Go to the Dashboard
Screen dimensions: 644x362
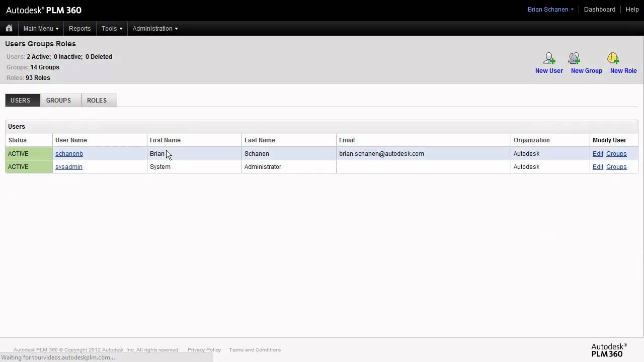pyautogui.click(x=599, y=10)
